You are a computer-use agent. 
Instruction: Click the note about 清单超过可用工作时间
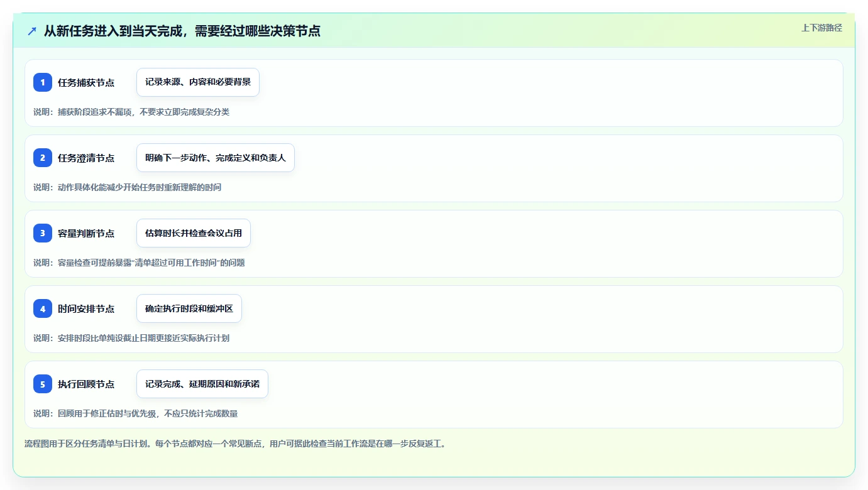point(139,263)
